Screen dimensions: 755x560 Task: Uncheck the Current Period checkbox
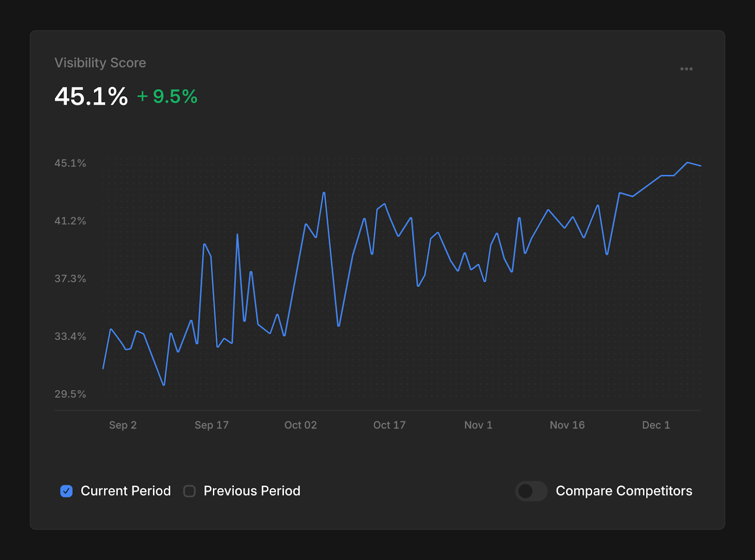click(67, 491)
